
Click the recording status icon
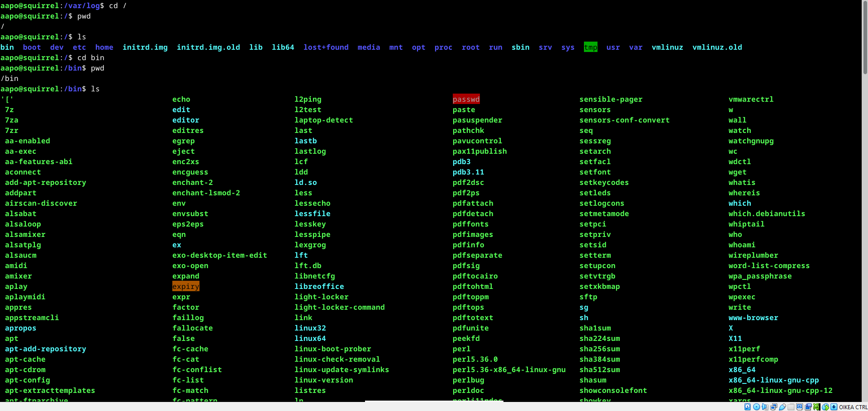coord(808,407)
